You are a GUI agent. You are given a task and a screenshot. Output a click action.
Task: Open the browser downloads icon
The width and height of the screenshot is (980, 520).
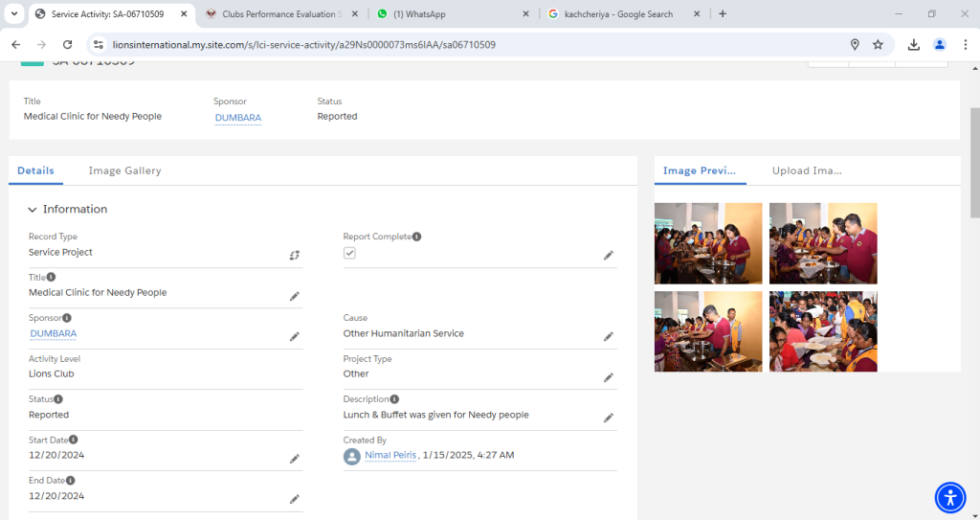(x=913, y=44)
